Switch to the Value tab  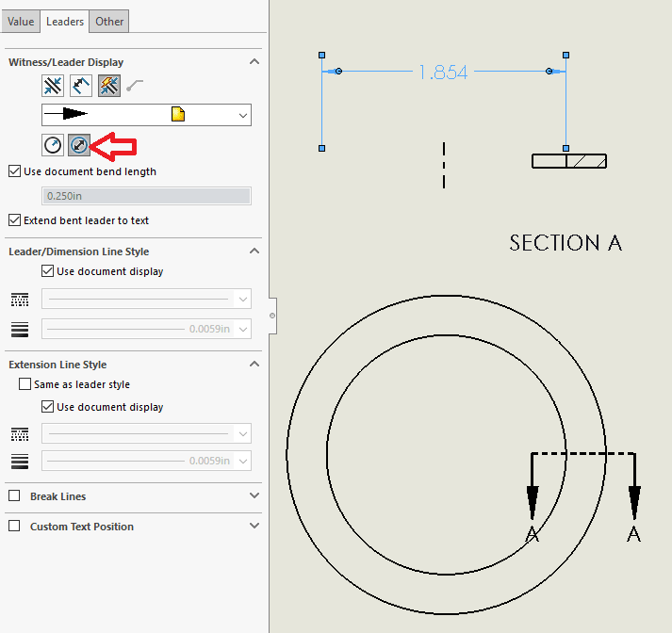tap(21, 22)
